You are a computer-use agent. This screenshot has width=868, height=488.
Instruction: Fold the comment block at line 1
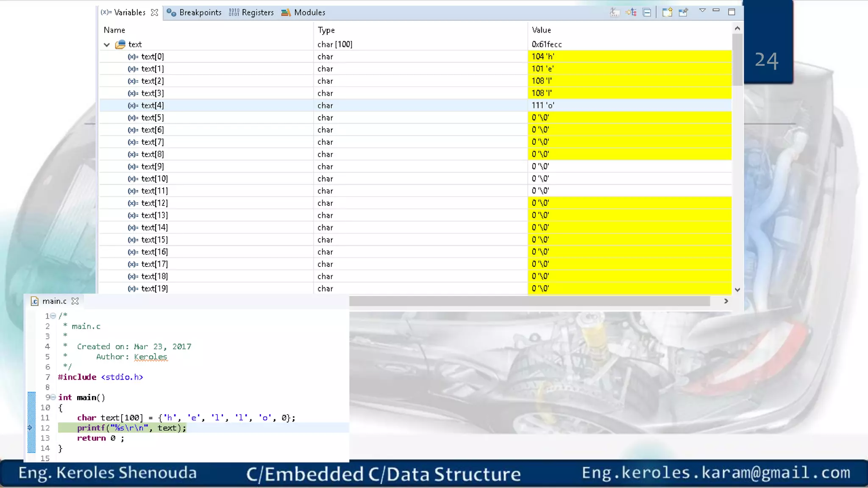pyautogui.click(x=53, y=316)
